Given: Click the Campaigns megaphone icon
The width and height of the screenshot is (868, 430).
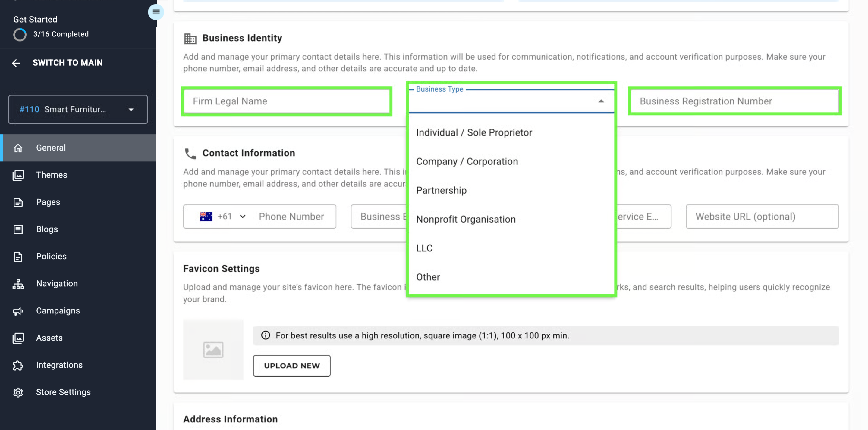Looking at the screenshot, I should point(18,311).
